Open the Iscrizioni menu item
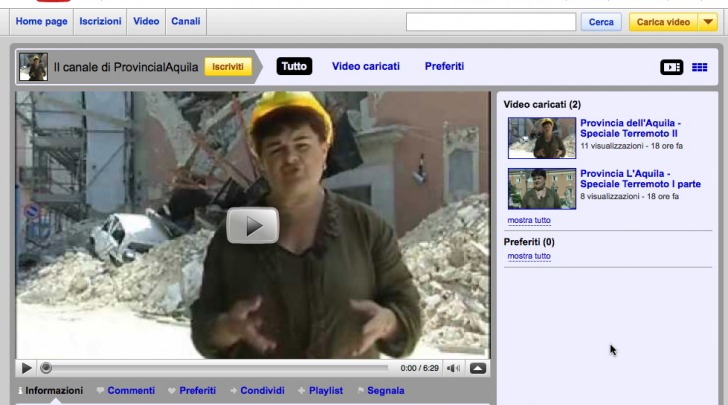 [100, 21]
